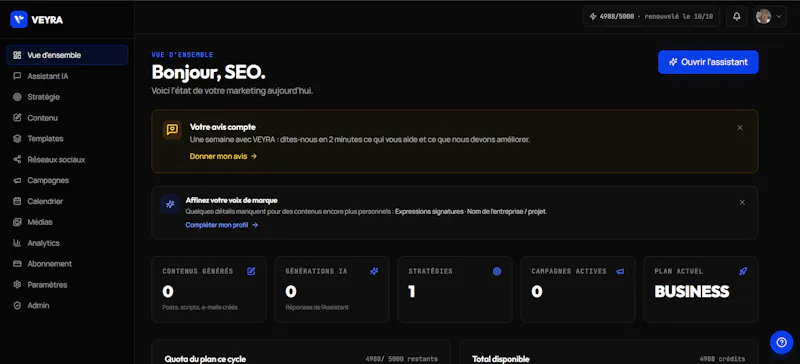
Task: Go to Assistant IA in sidebar
Action: [x=67, y=76]
